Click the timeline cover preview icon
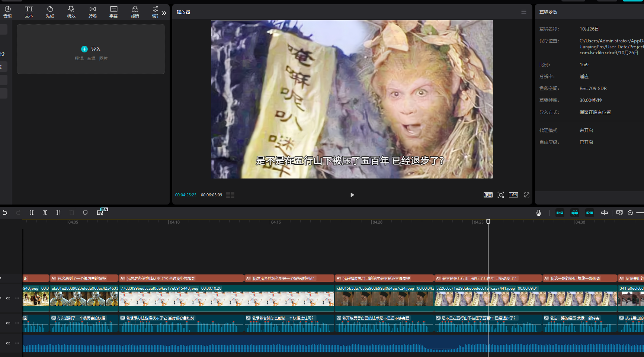 619,213
